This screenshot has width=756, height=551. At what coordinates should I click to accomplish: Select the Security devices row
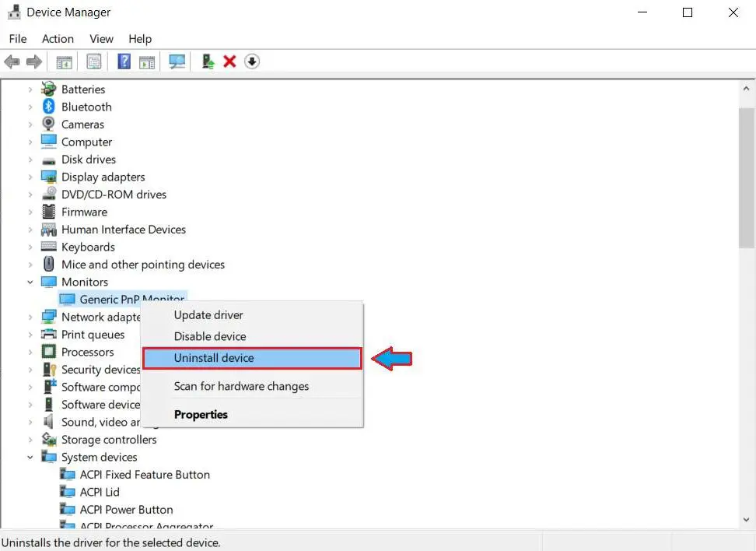tap(92, 370)
